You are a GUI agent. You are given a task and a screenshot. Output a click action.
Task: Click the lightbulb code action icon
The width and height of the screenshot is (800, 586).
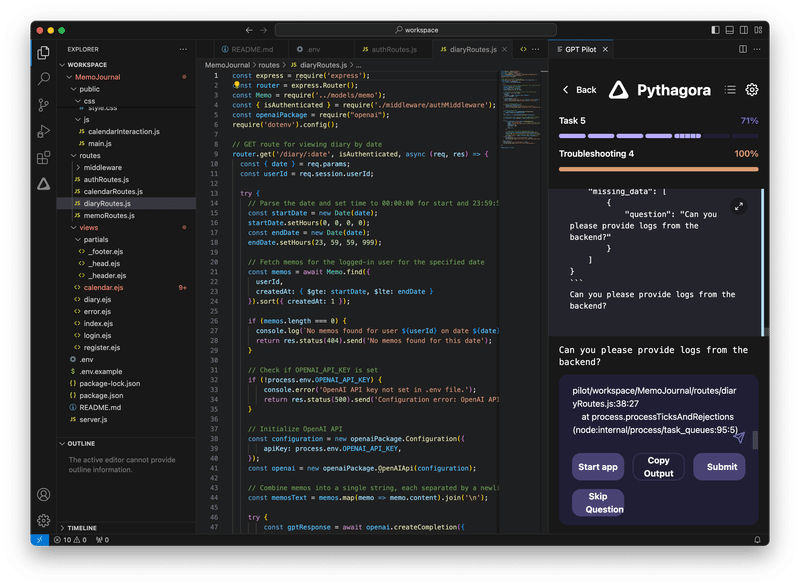[x=237, y=85]
